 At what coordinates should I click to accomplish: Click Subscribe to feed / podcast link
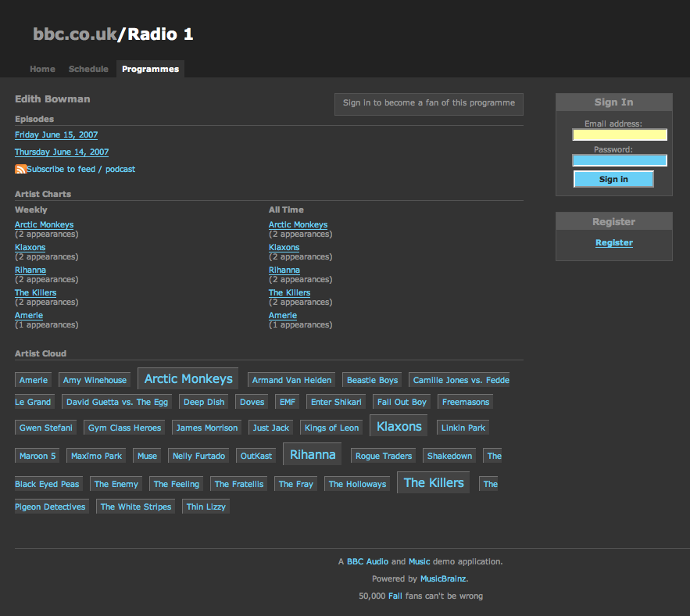[x=80, y=169]
